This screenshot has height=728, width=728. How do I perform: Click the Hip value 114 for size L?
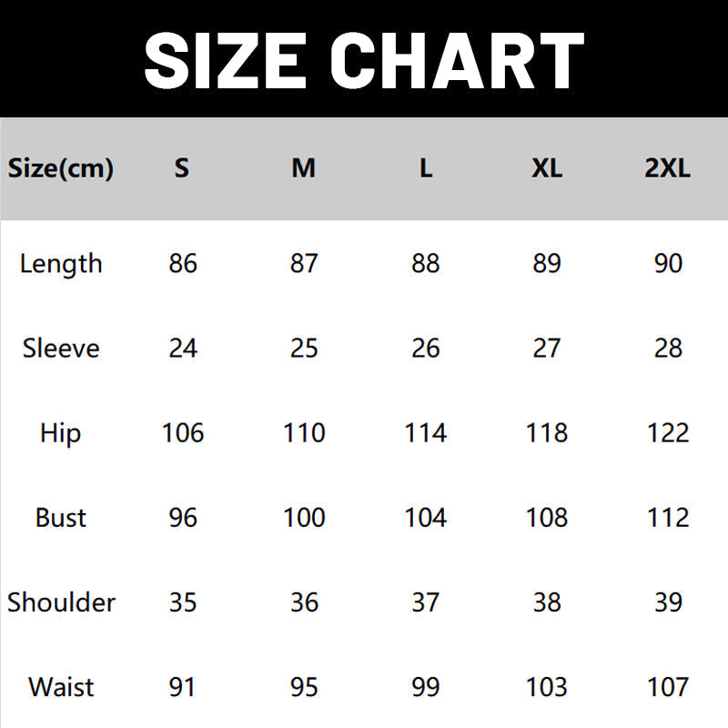(x=425, y=433)
